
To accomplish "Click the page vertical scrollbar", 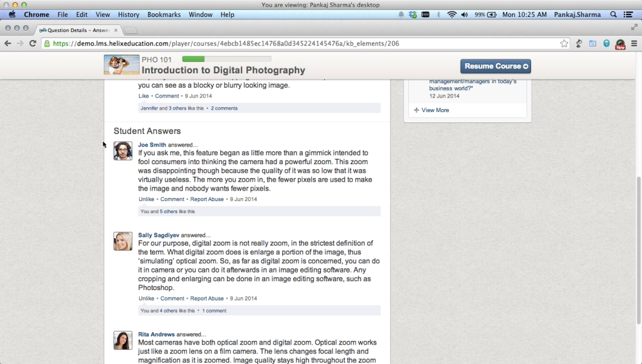I will [x=639, y=249].
